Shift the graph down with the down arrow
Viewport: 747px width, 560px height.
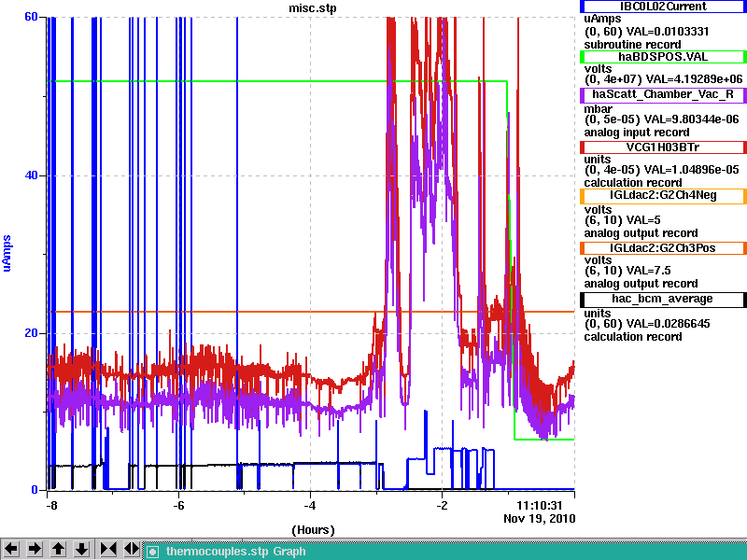point(81,549)
